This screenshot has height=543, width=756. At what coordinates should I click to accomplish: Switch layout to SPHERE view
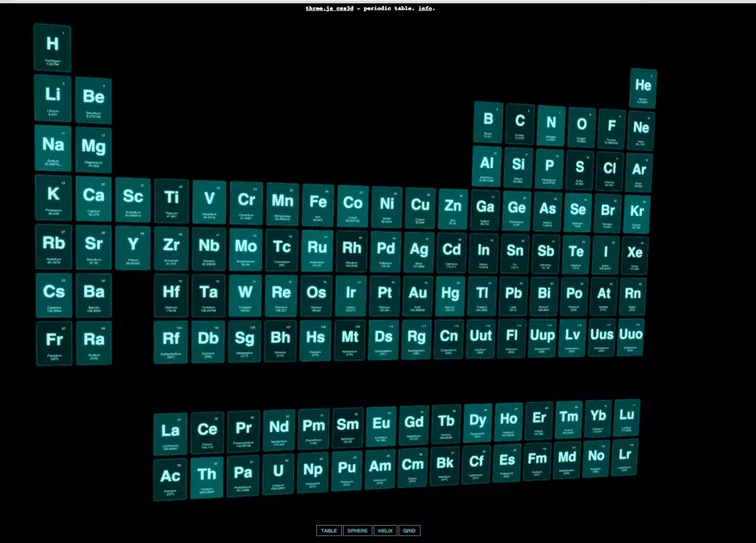(357, 531)
